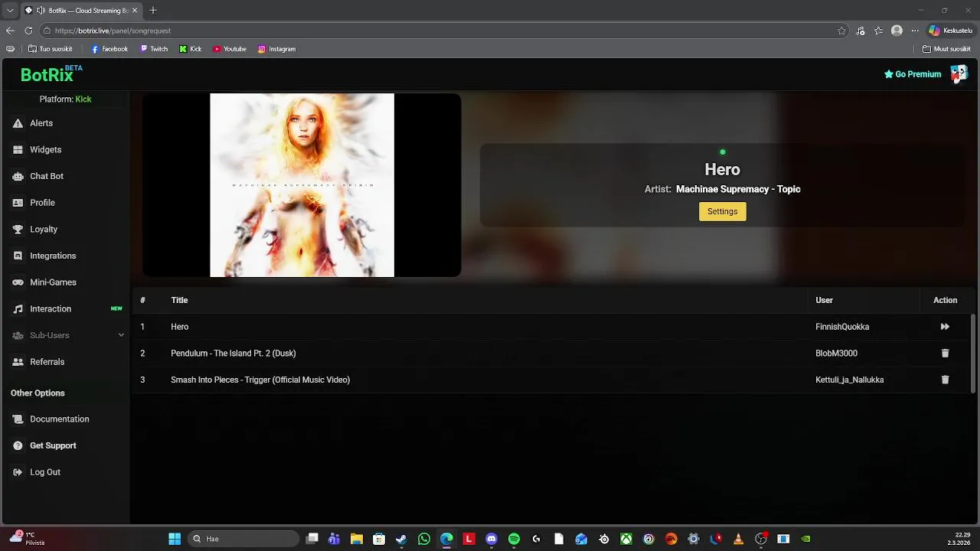Open the browser profile icon
The image size is (980, 551).
click(897, 31)
